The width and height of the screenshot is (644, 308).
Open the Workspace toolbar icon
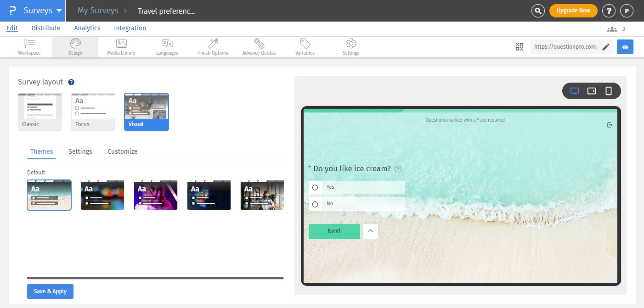click(x=29, y=47)
